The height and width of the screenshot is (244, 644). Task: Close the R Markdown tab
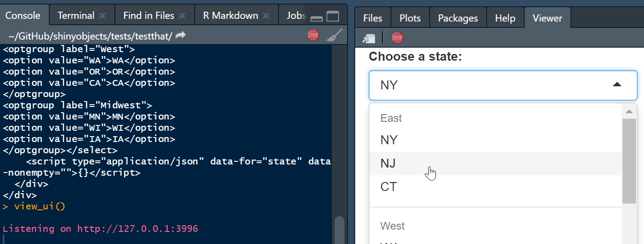(266, 16)
